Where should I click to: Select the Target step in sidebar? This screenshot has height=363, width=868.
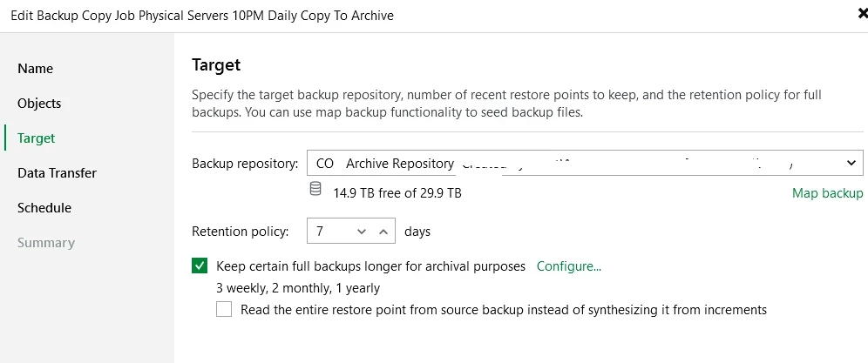point(37,138)
